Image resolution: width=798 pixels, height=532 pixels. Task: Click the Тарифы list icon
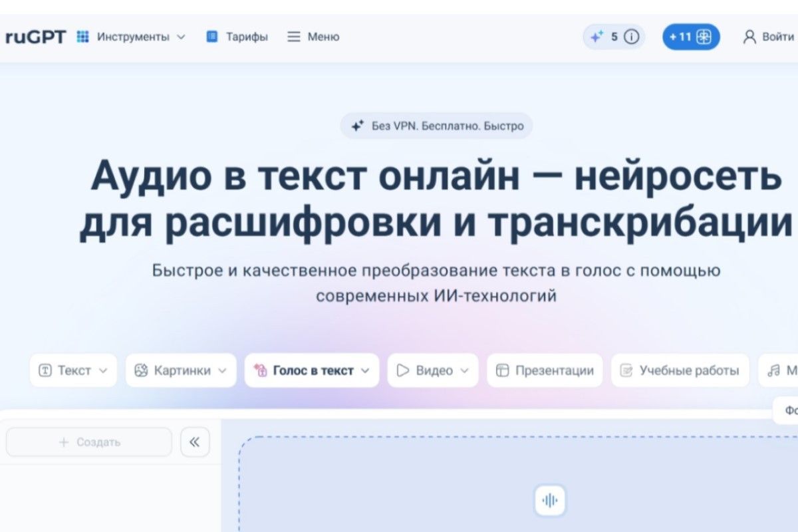point(211,37)
